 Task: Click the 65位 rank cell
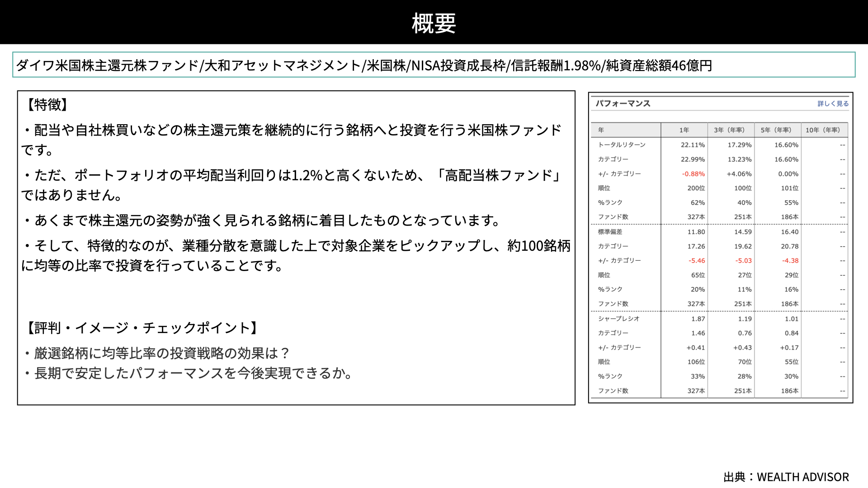click(x=698, y=275)
